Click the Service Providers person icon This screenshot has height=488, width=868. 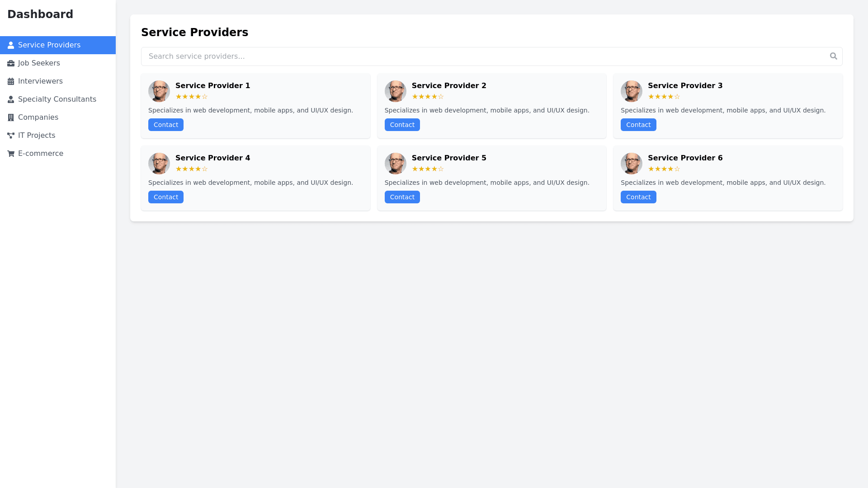click(x=11, y=45)
